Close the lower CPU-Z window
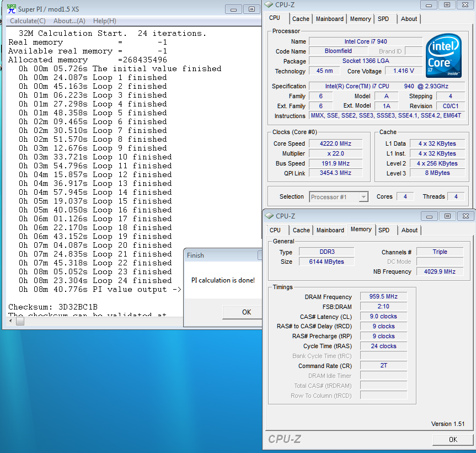The image size is (476, 453). click(x=466, y=216)
